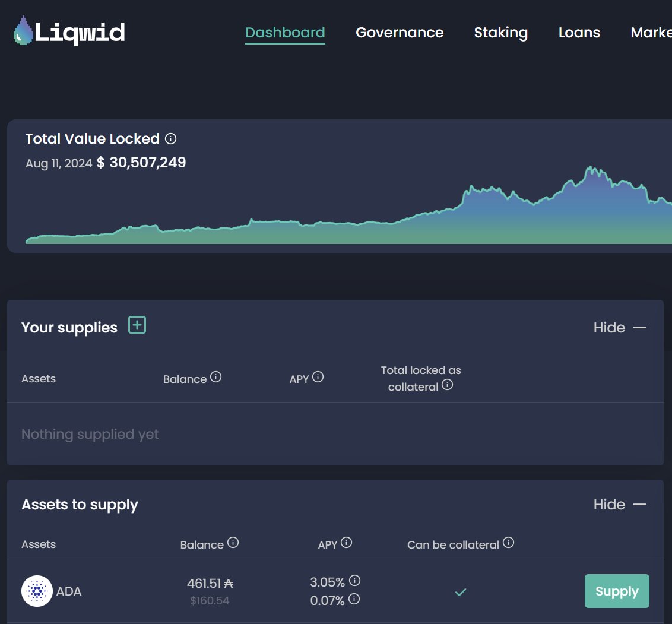The height and width of the screenshot is (624, 672).
Task: Open Balance info icon in Assets to supply
Action: point(233,543)
